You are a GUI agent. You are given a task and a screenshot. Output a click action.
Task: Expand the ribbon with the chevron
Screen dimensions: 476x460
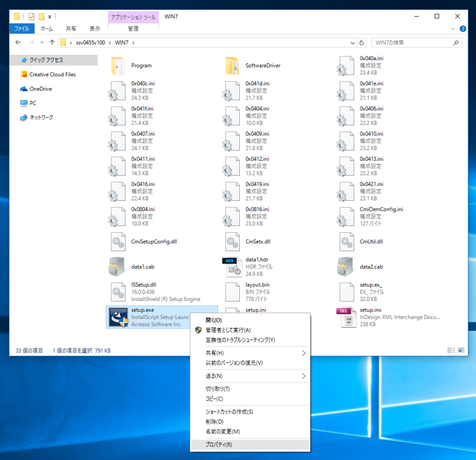point(453,29)
